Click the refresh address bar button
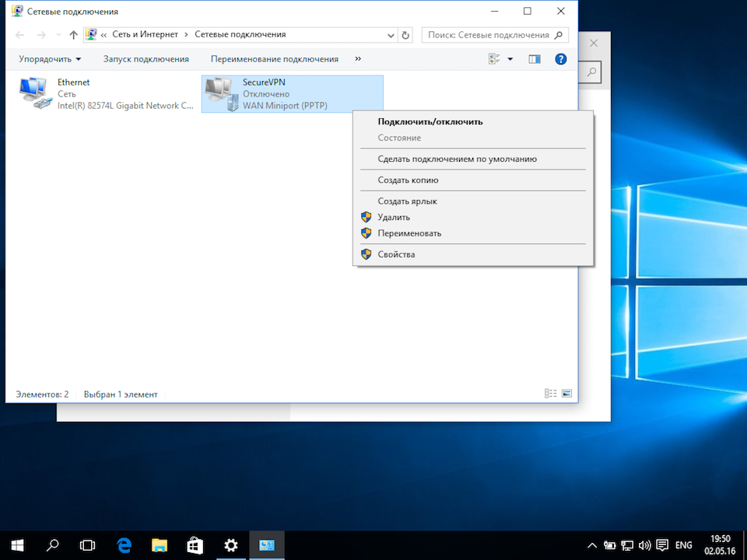The height and width of the screenshot is (560, 747). (x=405, y=35)
